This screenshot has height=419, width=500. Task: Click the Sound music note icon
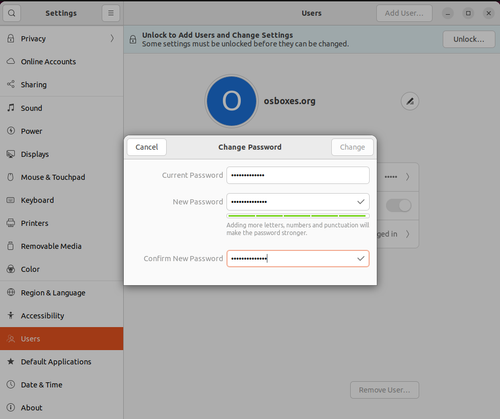(x=11, y=108)
